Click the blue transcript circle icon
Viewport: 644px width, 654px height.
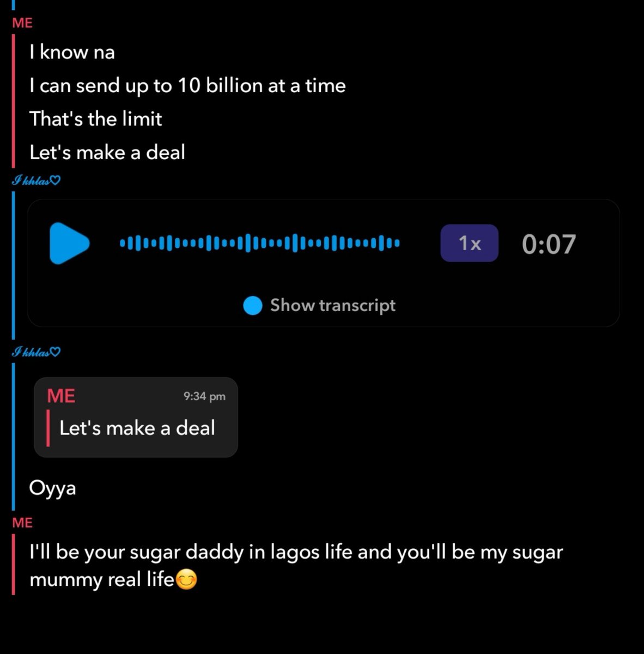pyautogui.click(x=253, y=306)
